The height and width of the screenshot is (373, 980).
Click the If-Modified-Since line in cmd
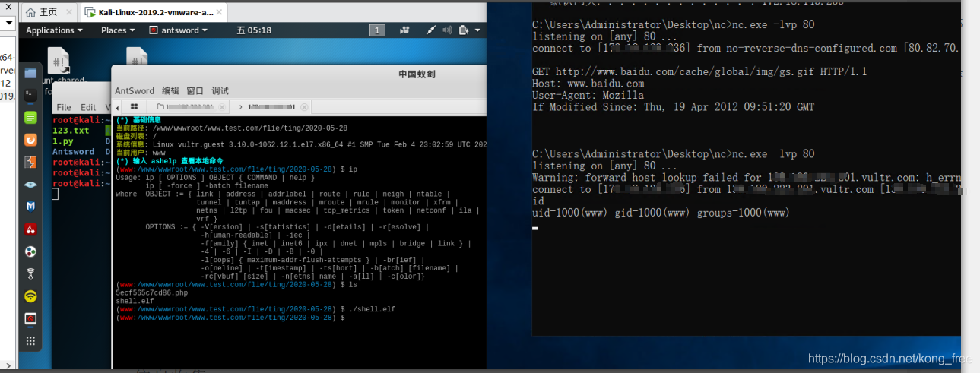click(673, 107)
